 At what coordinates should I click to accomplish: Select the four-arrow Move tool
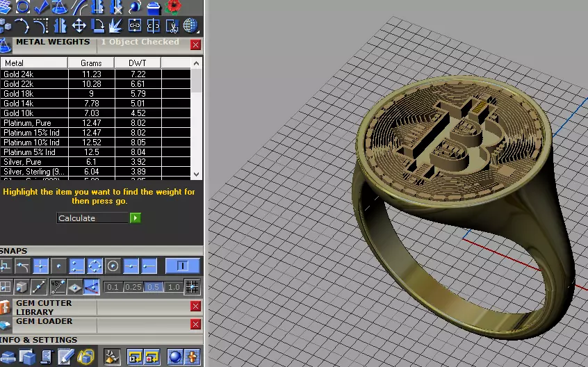pos(79,26)
